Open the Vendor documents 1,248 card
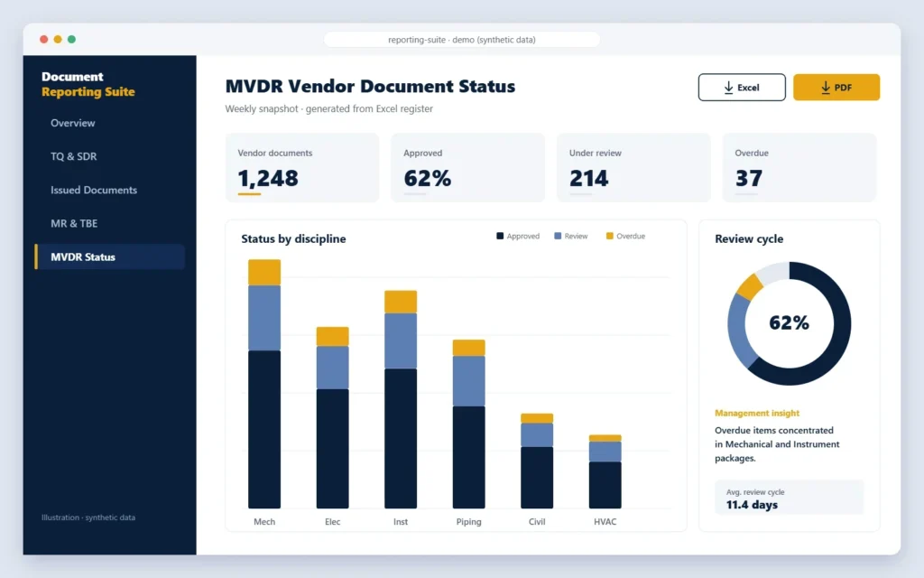924x578 pixels. (301, 167)
